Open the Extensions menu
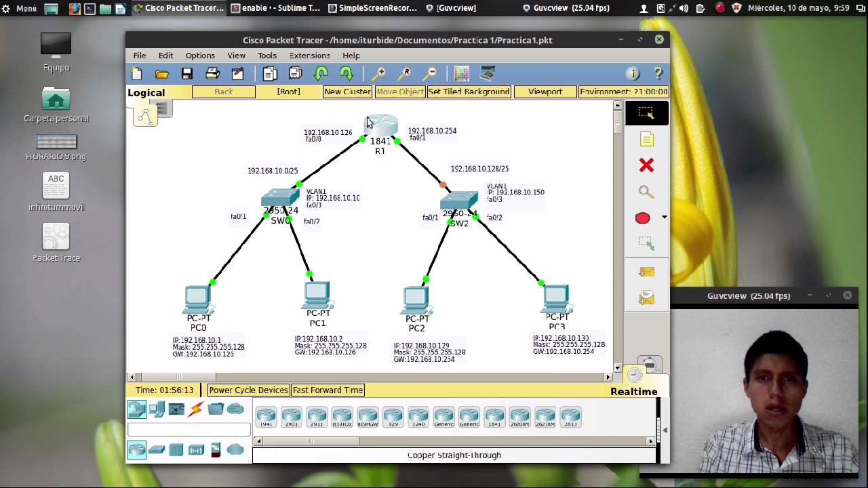This screenshot has height=488, width=868. (x=309, y=56)
